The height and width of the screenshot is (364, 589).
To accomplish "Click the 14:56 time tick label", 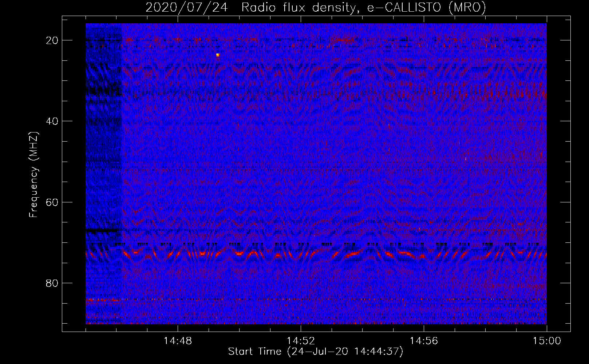I will 424,341.
